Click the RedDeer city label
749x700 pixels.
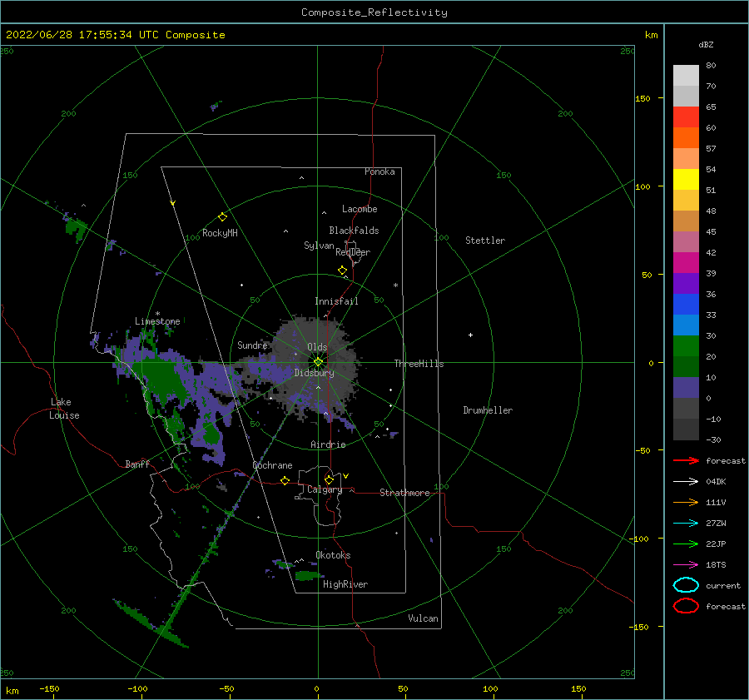(x=353, y=252)
